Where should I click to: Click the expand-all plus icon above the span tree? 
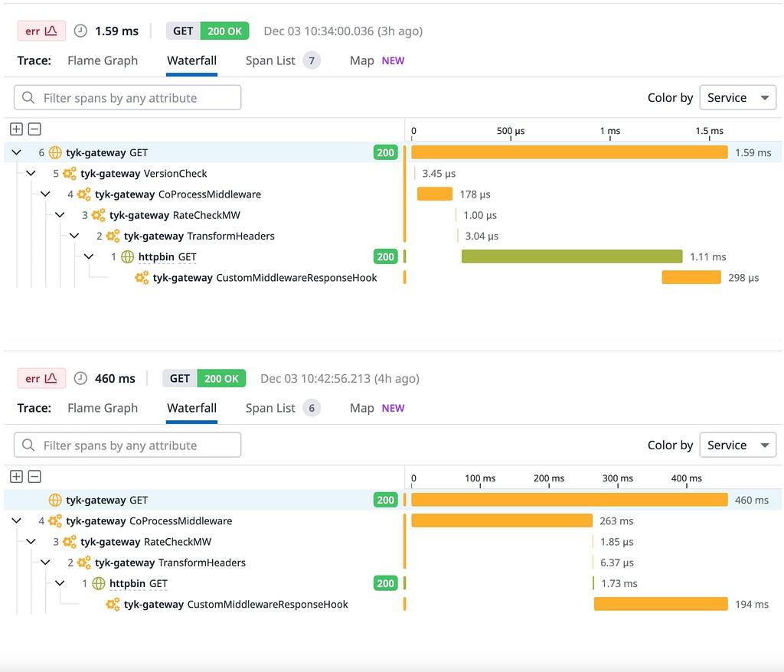point(16,129)
